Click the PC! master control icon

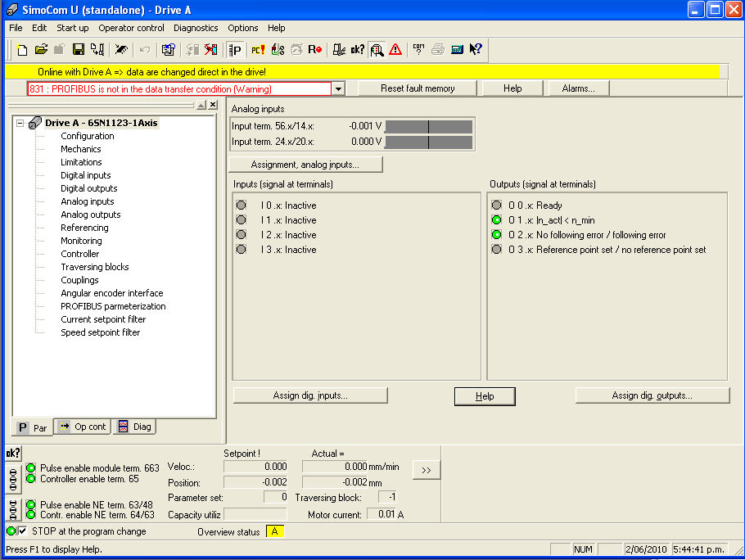258,49
